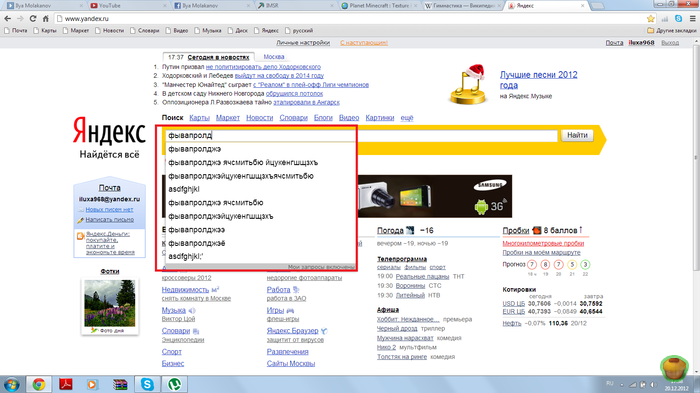
Task: Select Сегодня в новостях tab
Action: pyautogui.click(x=218, y=57)
